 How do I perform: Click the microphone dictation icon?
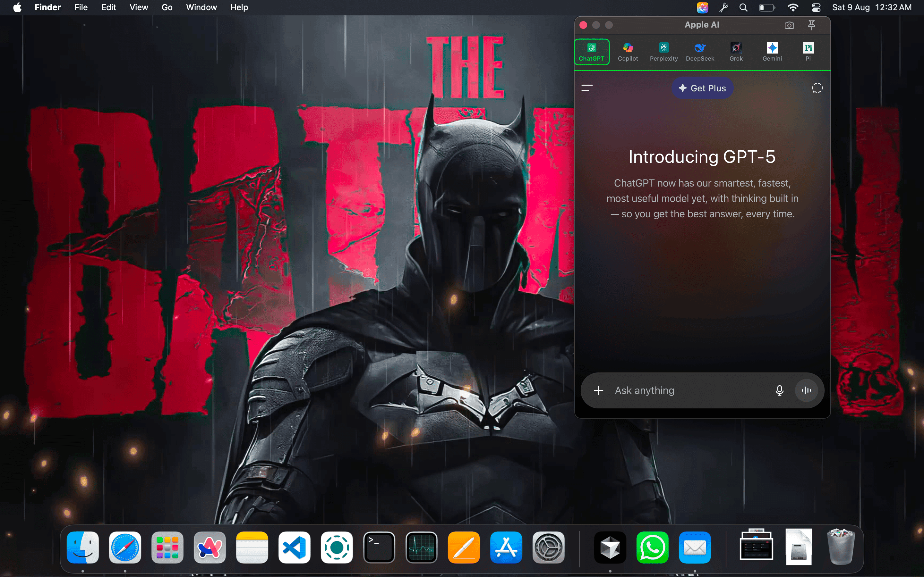tap(779, 390)
